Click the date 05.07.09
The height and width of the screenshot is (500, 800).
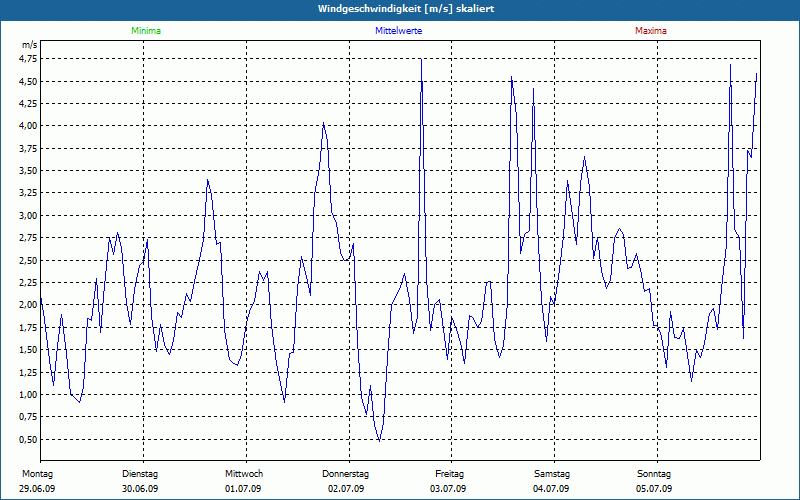(654, 489)
